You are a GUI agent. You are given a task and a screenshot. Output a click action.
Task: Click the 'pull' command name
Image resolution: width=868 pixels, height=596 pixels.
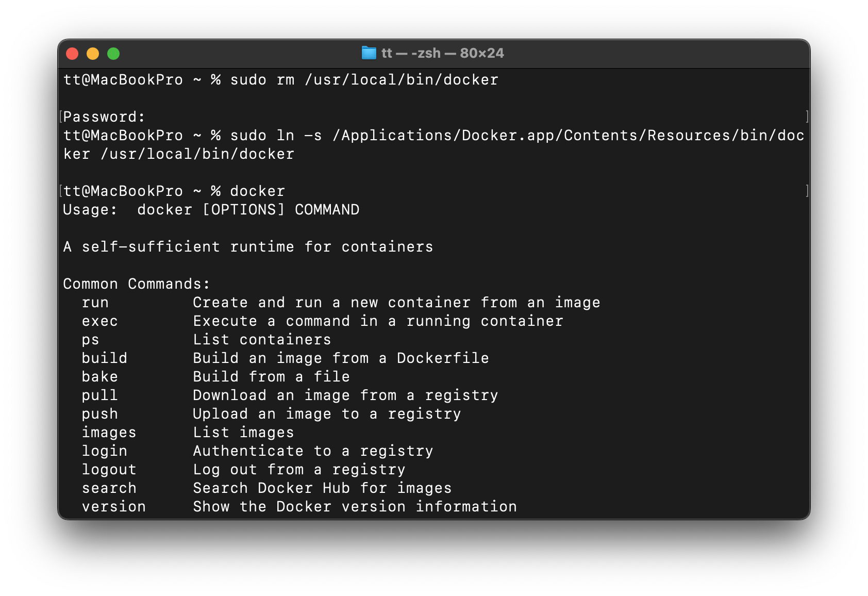point(100,395)
